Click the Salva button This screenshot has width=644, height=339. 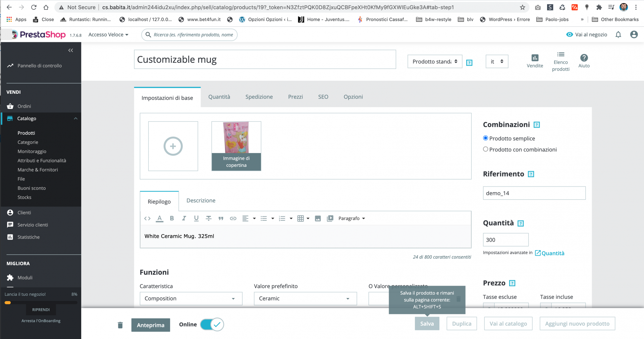427,324
